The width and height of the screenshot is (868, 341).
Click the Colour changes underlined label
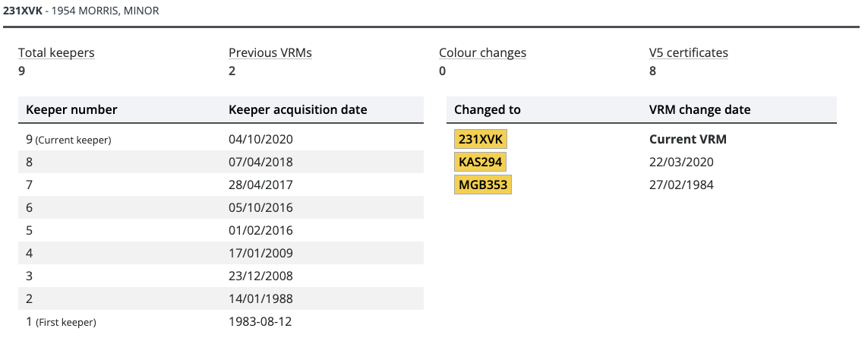[x=483, y=53]
